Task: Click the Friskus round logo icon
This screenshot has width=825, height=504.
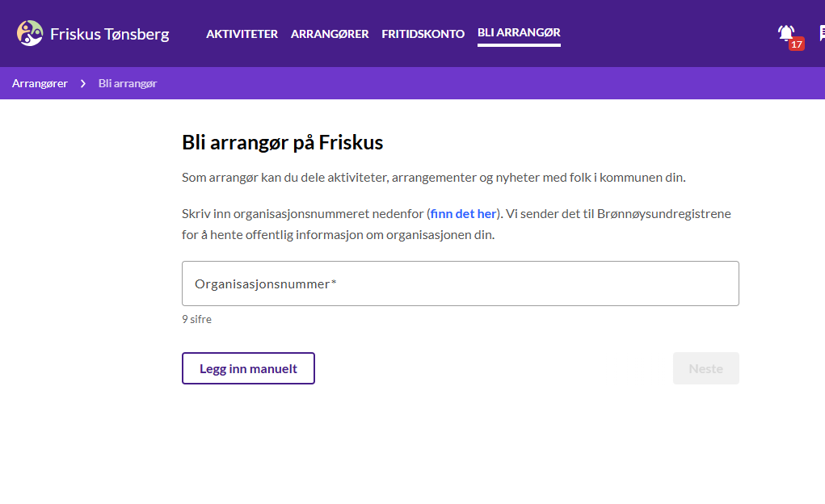Action: [29, 34]
